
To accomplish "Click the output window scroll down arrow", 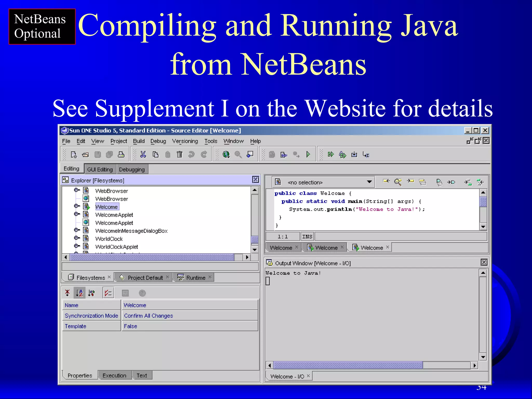I will 483,357.
